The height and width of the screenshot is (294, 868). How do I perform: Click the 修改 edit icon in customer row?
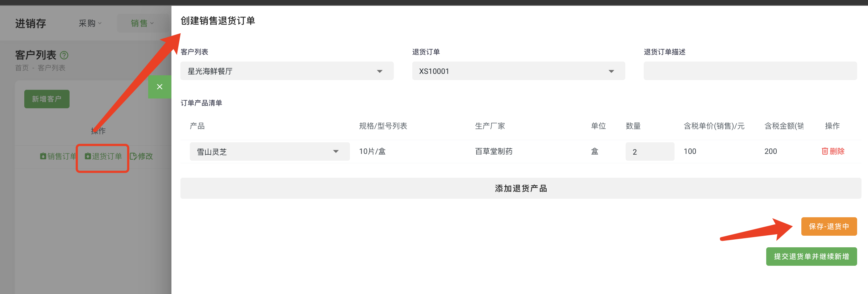pyautogui.click(x=133, y=156)
